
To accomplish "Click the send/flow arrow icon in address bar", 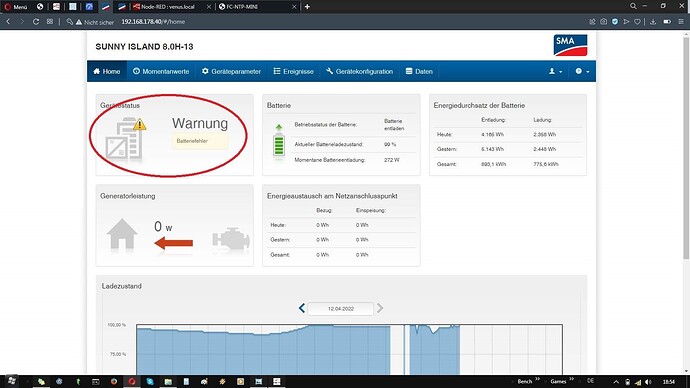I will pos(626,22).
